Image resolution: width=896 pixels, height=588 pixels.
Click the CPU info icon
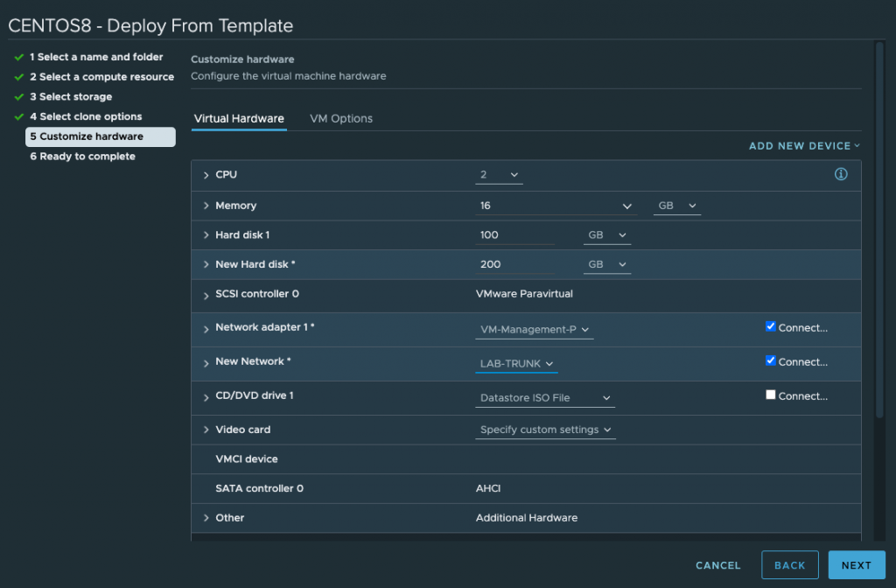[841, 174]
